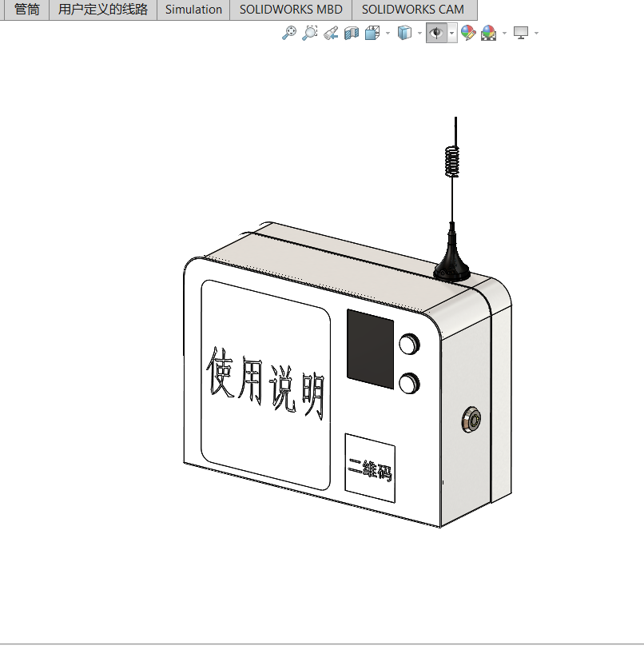Activate Section View tool
The height and width of the screenshot is (646, 644).
352,33
